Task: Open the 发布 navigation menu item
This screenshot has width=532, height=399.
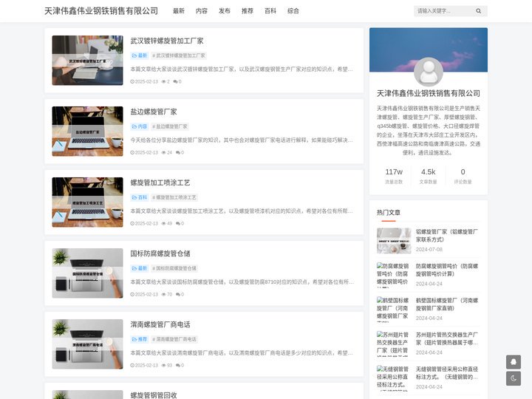Action: pyautogui.click(x=225, y=11)
